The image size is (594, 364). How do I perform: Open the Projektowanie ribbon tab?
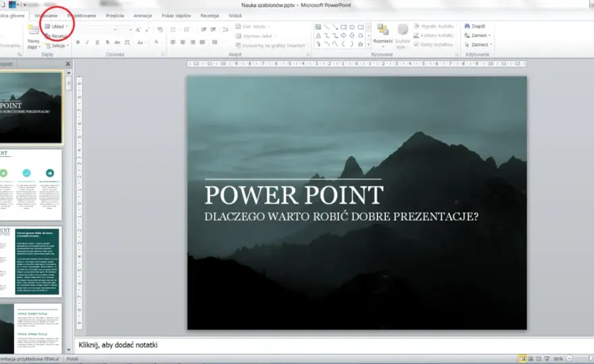82,16
